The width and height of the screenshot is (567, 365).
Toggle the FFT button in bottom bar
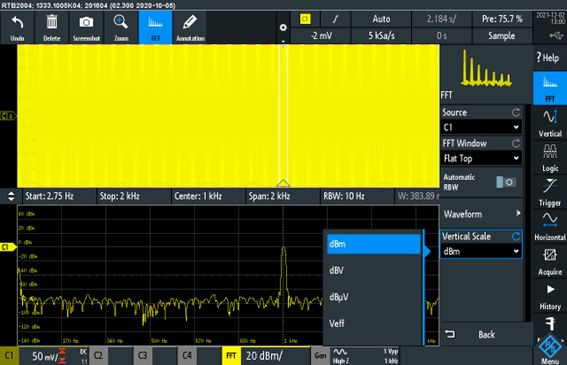[x=231, y=356]
